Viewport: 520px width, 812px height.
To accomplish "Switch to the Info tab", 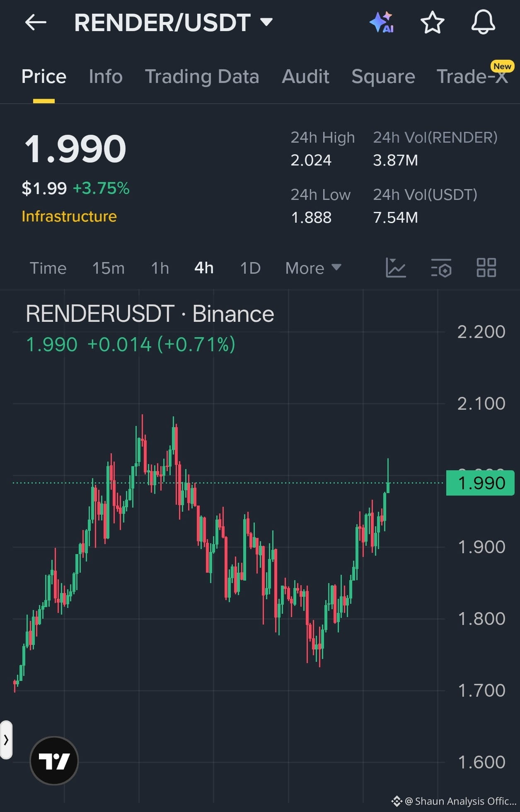I will 106,77.
